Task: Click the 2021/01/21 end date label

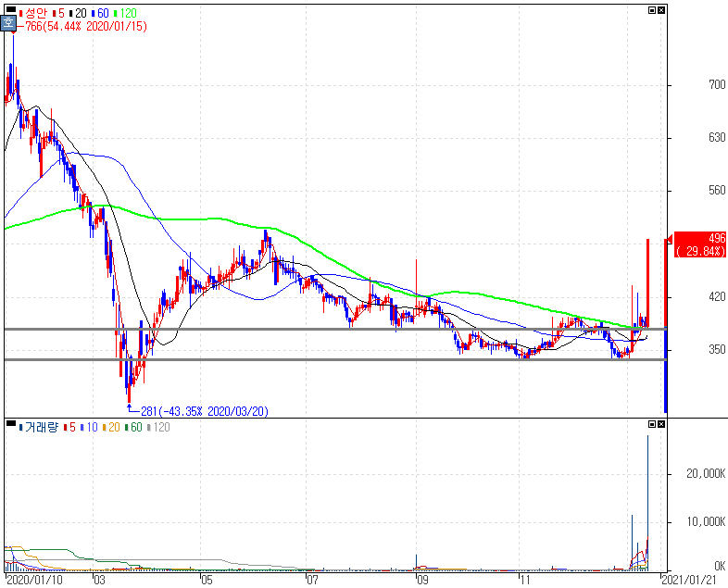Action: [689, 580]
